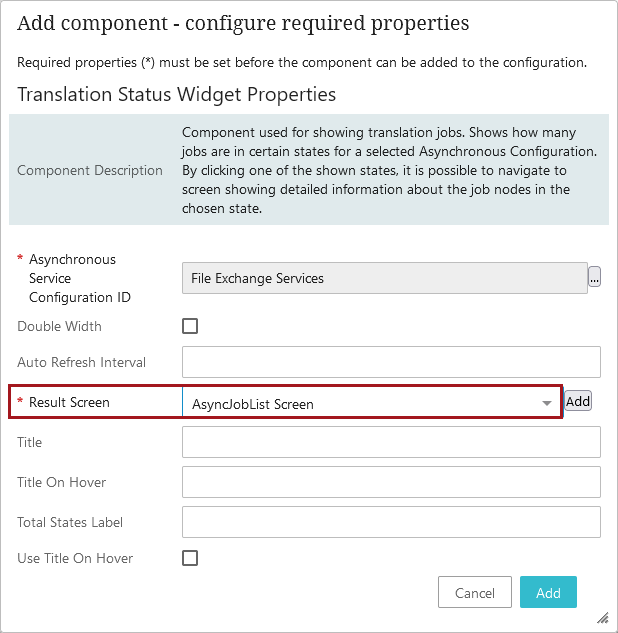Open the Result Screen dropdown arrow
This screenshot has height=633, width=618.
click(x=547, y=404)
